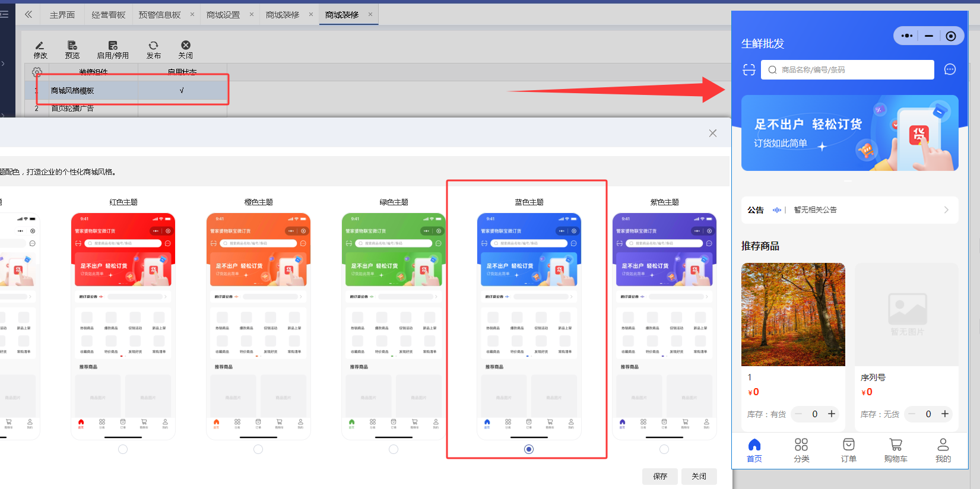Click the 保存 save button
This screenshot has width=980, height=489.
pyautogui.click(x=659, y=476)
